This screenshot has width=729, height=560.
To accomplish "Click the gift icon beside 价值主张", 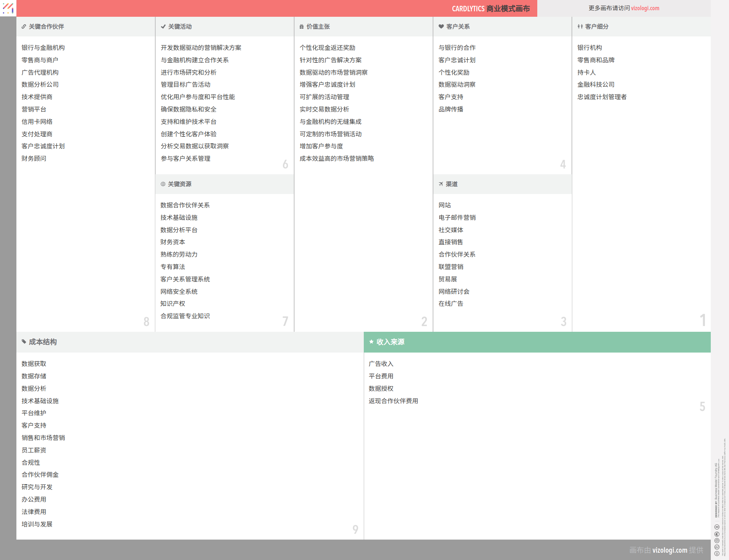I will pos(301,26).
